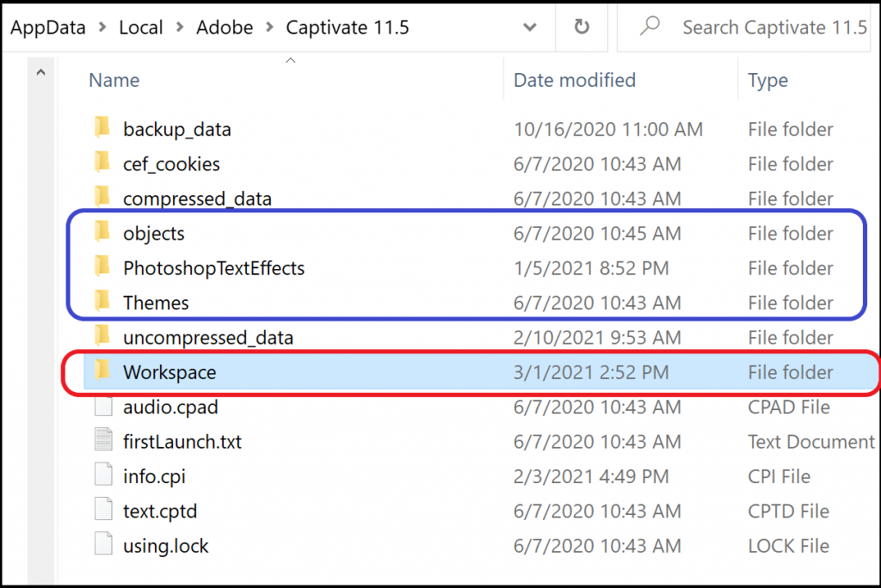
Task: Expand the chevron after Adobe in breadcrumb
Action: coord(269,28)
